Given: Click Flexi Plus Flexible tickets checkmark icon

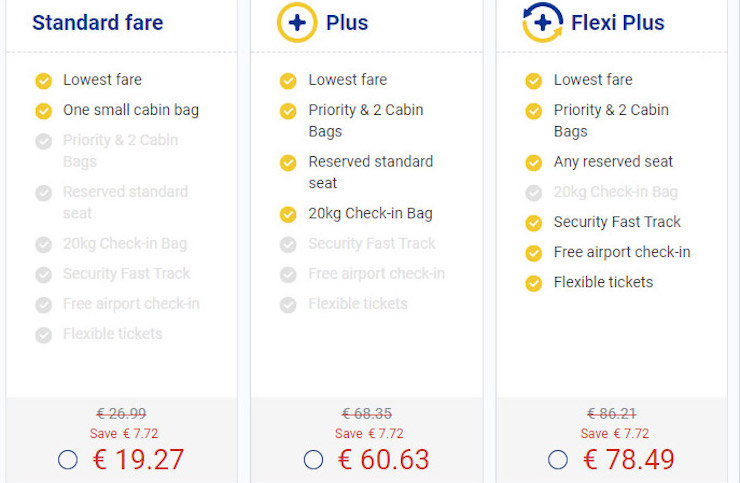Looking at the screenshot, I should coord(534,283).
